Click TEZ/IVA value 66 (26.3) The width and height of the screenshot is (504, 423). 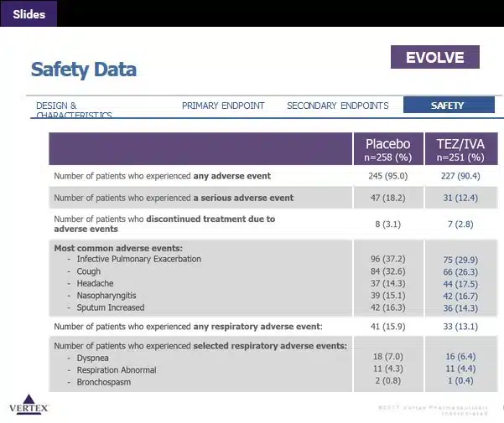(460, 272)
